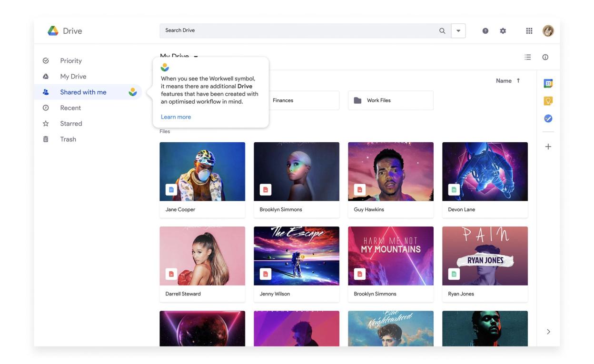Click the Devon Lane file name
594x364 pixels.
coord(462,209)
